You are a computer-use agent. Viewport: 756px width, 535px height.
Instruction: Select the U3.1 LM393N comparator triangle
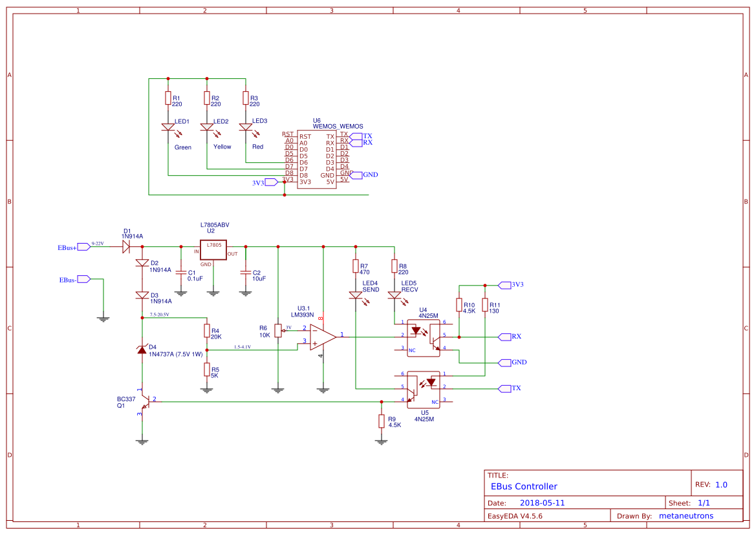tap(322, 337)
